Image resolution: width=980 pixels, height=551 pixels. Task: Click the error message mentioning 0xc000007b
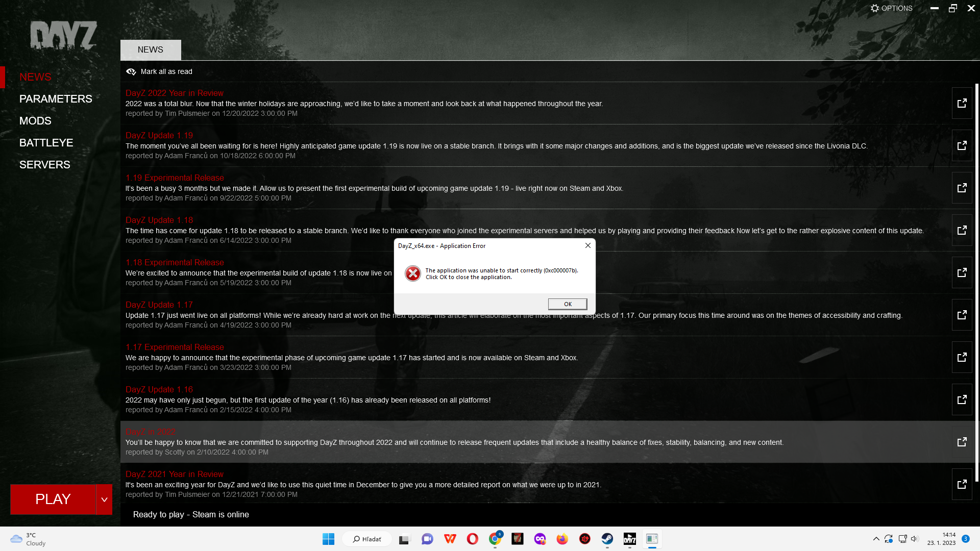pyautogui.click(x=502, y=274)
